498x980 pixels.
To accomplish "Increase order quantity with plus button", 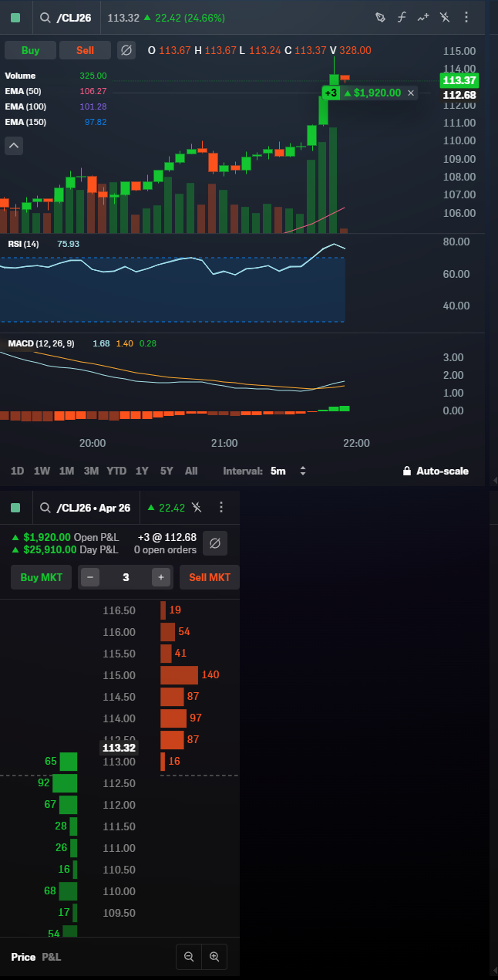I will [160, 577].
